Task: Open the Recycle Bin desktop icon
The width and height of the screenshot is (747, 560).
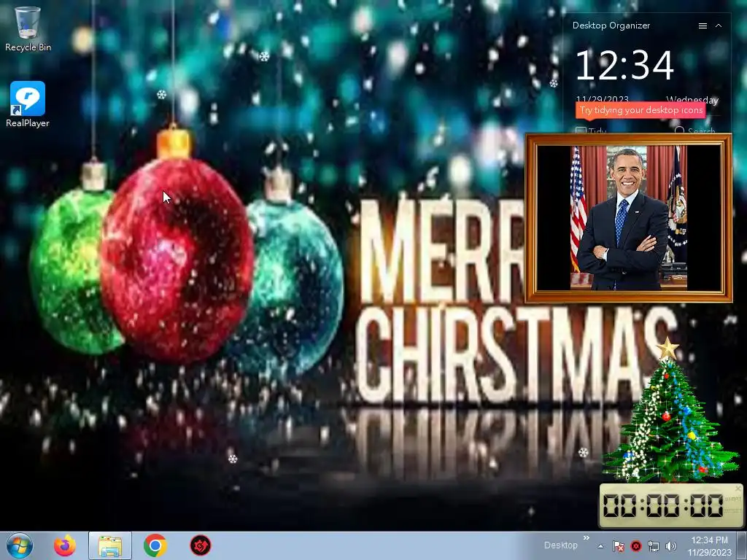Action: click(28, 28)
